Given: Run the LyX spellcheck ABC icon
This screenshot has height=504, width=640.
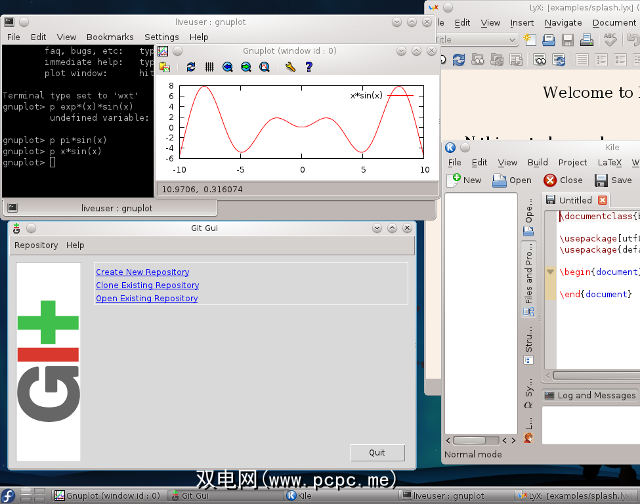Looking at the screenshot, I should tap(611, 39).
